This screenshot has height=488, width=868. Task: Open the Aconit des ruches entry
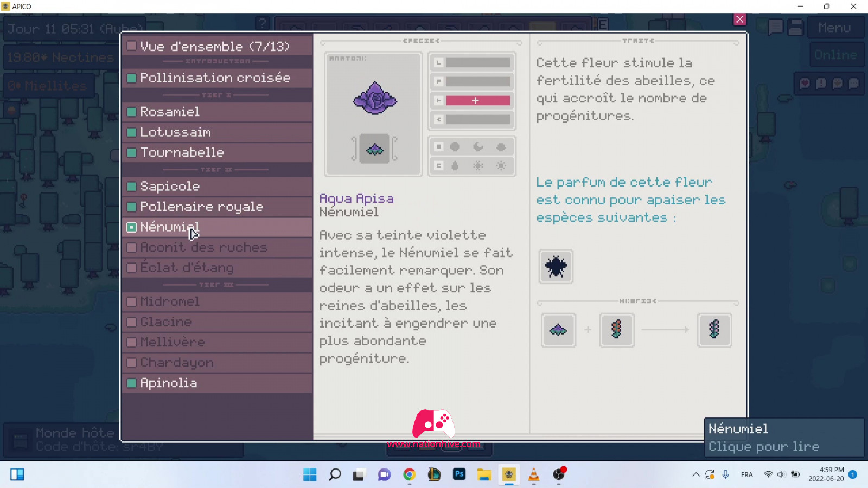tap(217, 247)
